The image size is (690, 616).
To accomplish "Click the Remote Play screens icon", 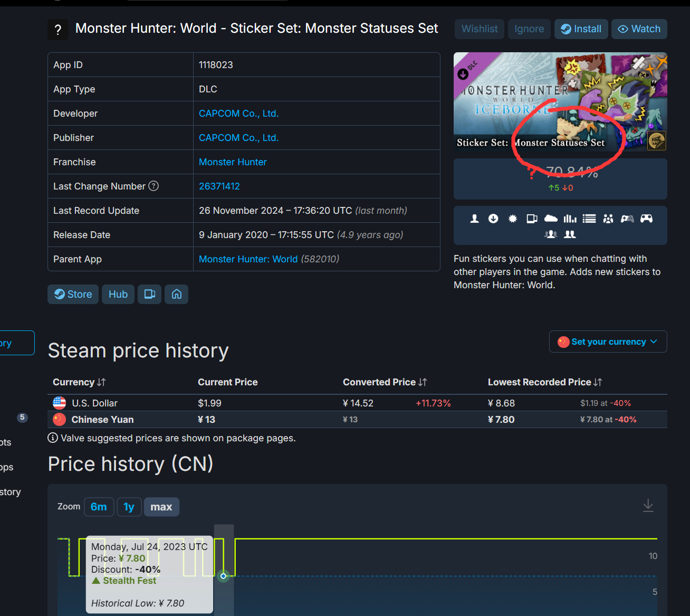I will pyautogui.click(x=532, y=219).
